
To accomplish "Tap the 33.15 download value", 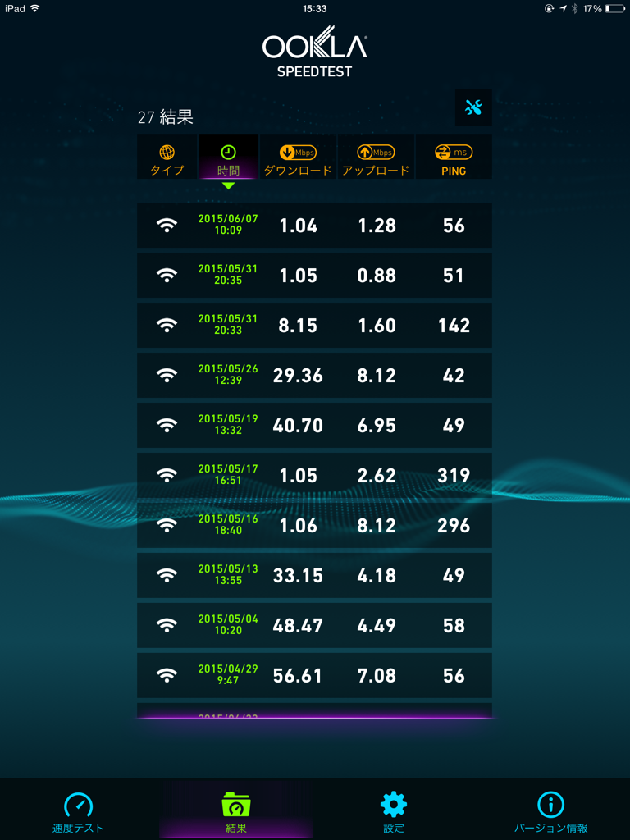I will pyautogui.click(x=298, y=576).
